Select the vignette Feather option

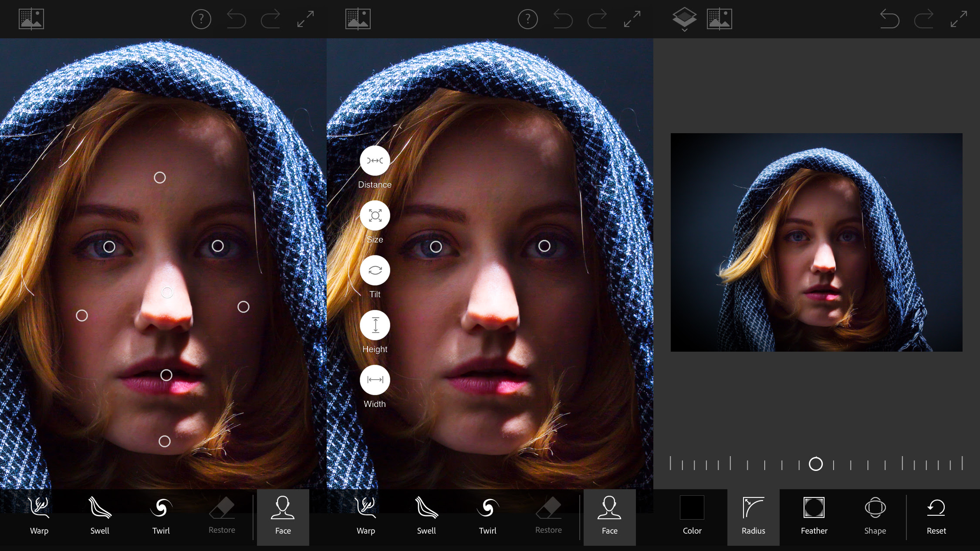(x=814, y=517)
